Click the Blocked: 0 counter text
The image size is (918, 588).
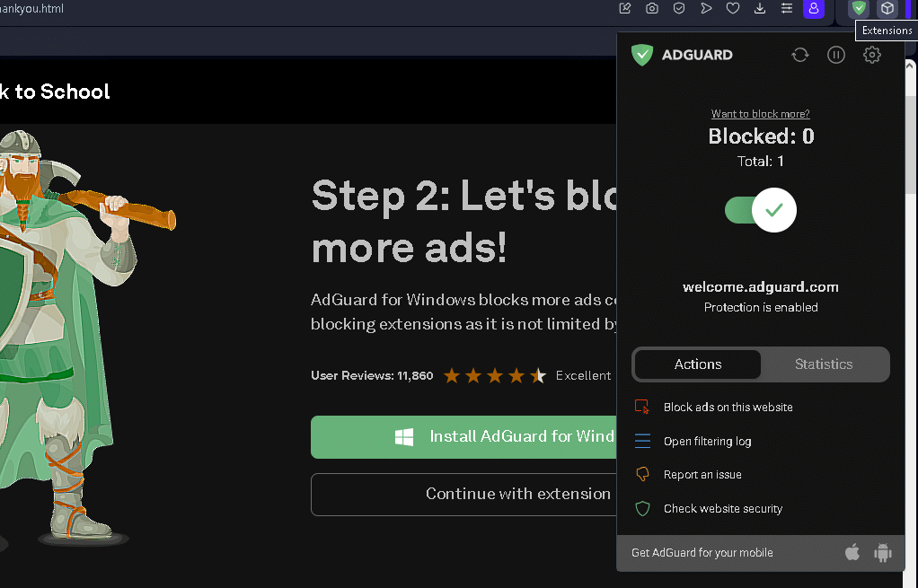[761, 136]
